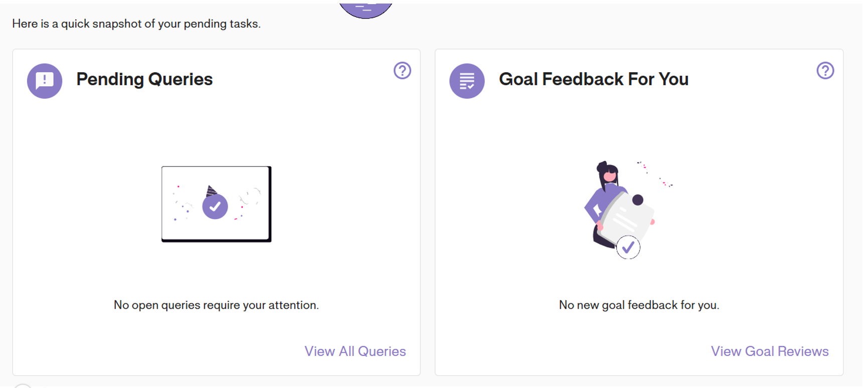Click the message saying no new goal feedback
The image size is (868, 388).
pos(639,305)
